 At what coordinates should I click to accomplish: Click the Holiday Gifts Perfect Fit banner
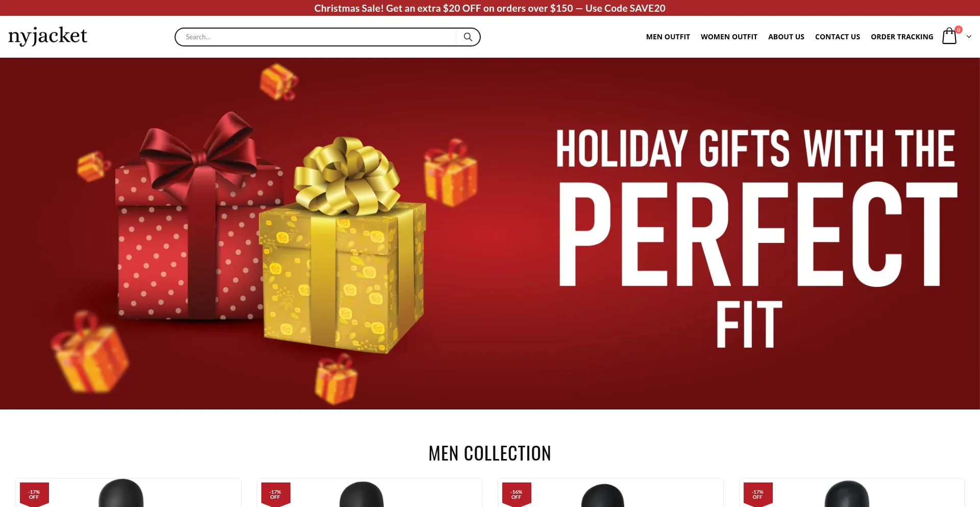pos(490,233)
